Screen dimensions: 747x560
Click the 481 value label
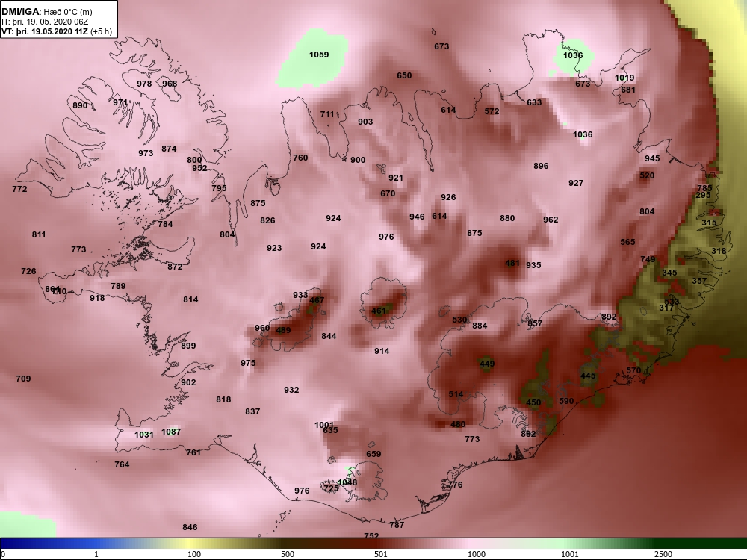point(512,263)
